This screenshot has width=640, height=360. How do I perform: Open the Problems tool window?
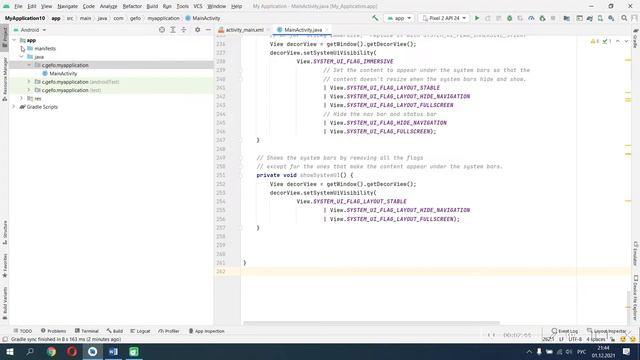[53, 331]
